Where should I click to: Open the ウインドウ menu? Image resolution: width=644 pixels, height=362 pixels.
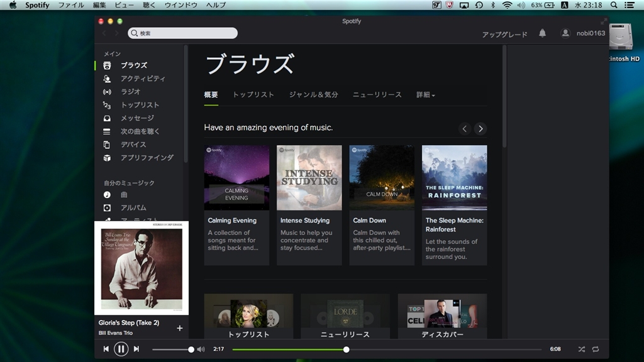coord(180,5)
